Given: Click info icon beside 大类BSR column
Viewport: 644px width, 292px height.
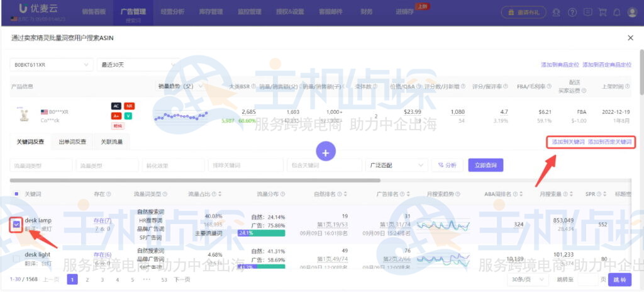Looking at the screenshot, I should [x=253, y=86].
